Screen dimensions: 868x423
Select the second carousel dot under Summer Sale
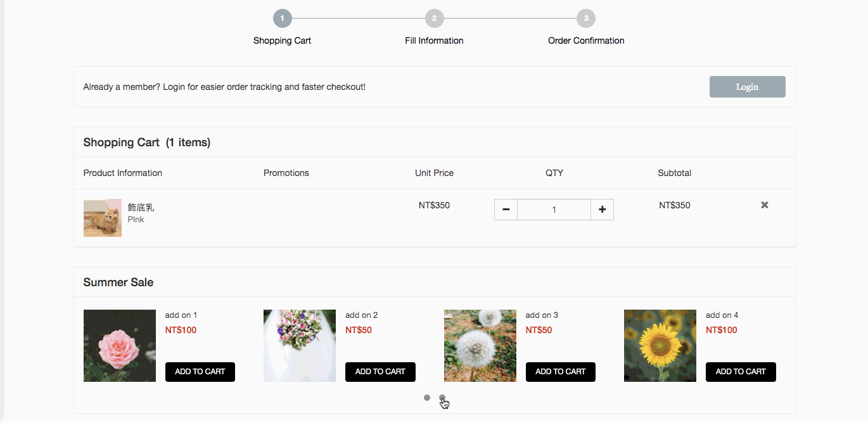coord(442,398)
